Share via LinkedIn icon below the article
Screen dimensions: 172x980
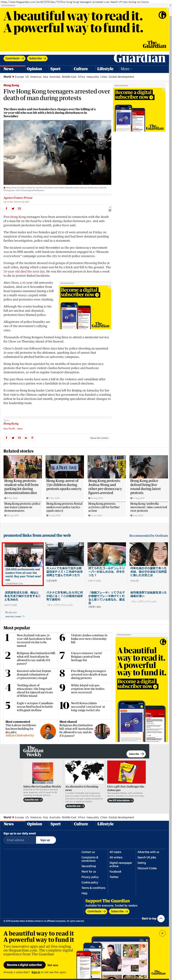coord(26,438)
